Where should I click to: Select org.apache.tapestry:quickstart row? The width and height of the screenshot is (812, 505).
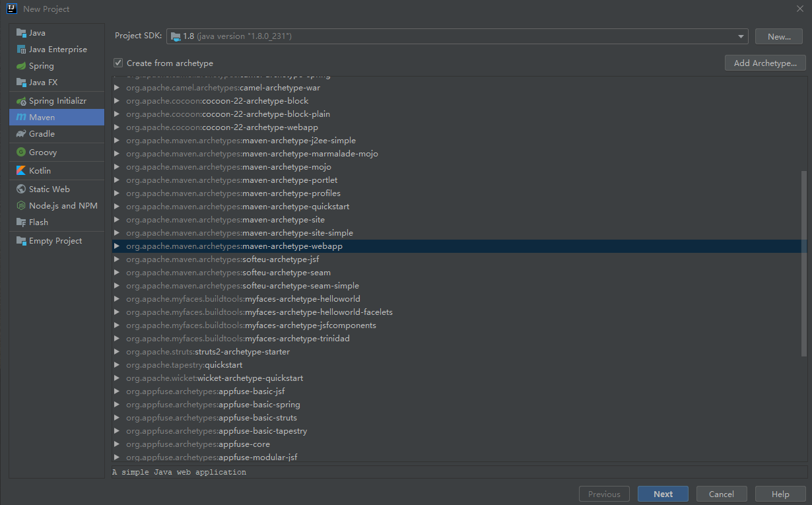[x=459, y=365]
